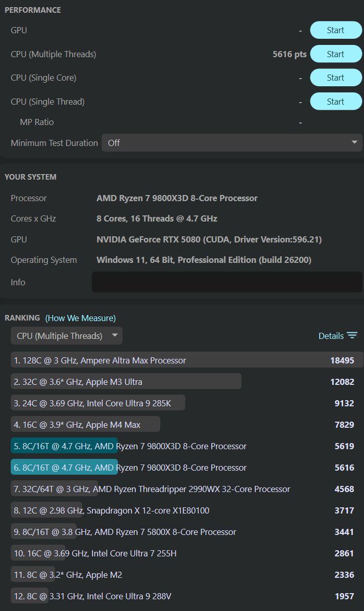
Task: Select the Ryzen 7 5800X ranking row
Action: click(187, 531)
